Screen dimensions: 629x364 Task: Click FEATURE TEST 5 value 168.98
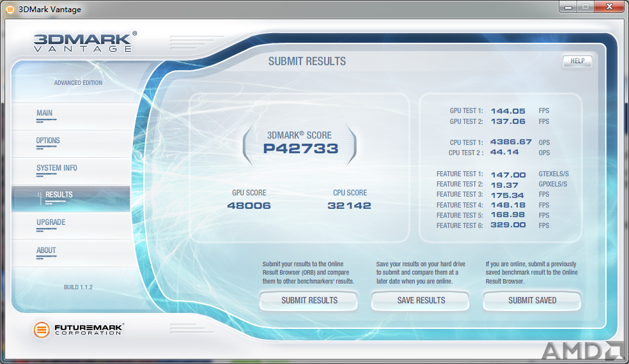pos(508,215)
